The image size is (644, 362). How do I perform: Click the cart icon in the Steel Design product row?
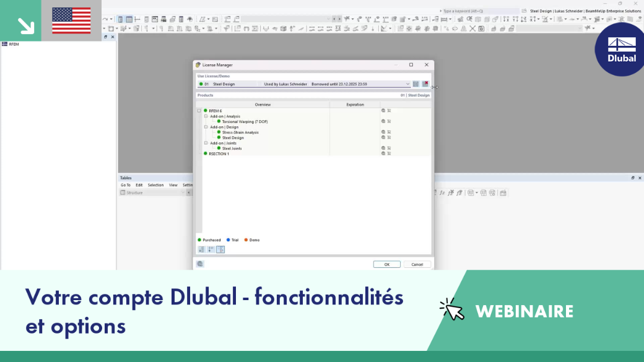click(x=389, y=137)
